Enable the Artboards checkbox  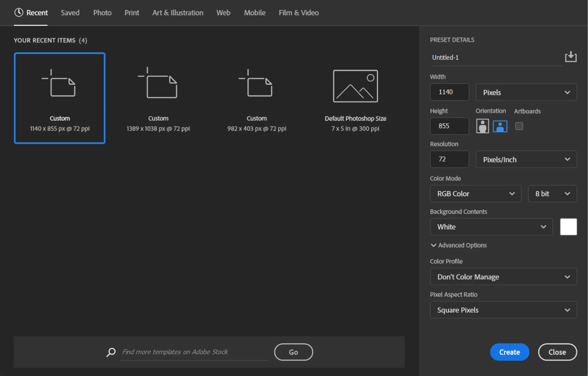[x=519, y=126]
